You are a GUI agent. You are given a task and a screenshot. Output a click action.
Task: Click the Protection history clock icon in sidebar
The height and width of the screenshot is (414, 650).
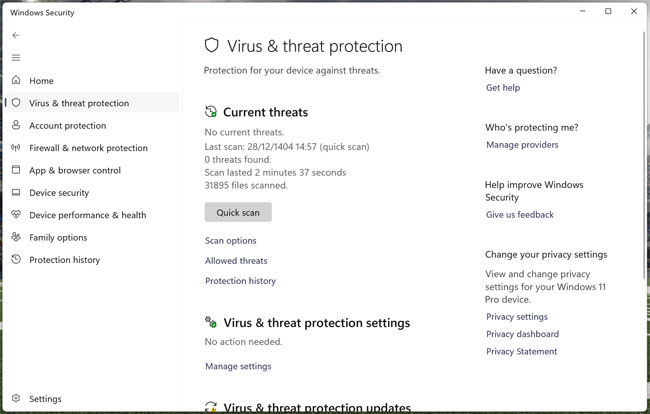pos(16,259)
